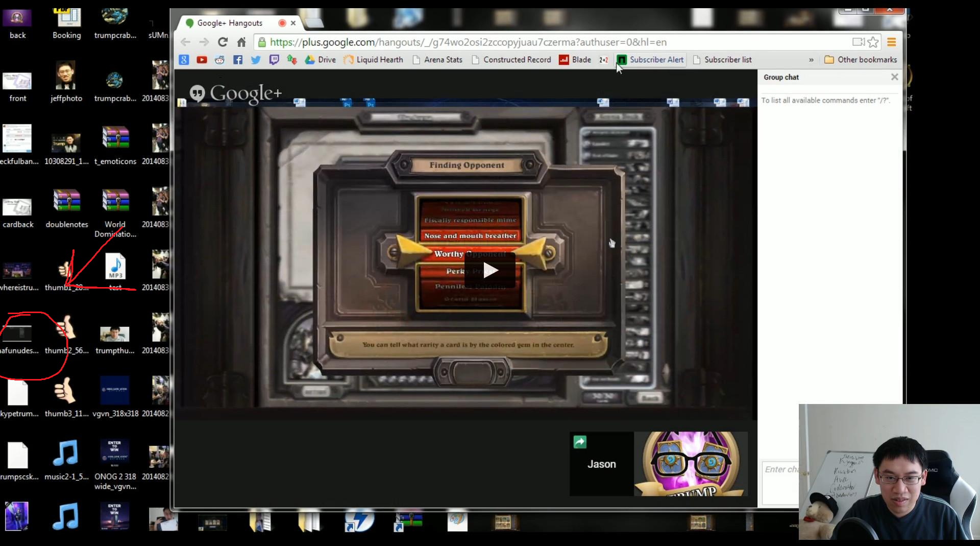Image resolution: width=980 pixels, height=546 pixels.
Task: Open the thumb2_56 thumbs-up file
Action: 66,335
